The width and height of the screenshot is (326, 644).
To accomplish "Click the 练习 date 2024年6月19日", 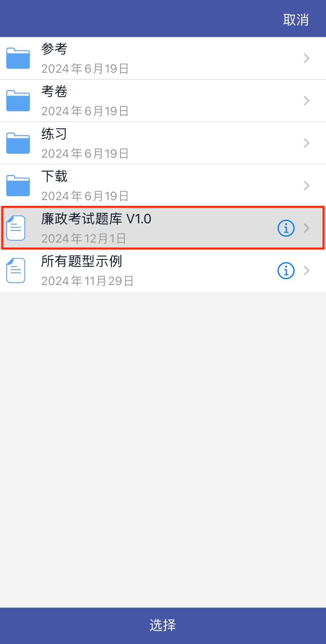I will click(85, 154).
